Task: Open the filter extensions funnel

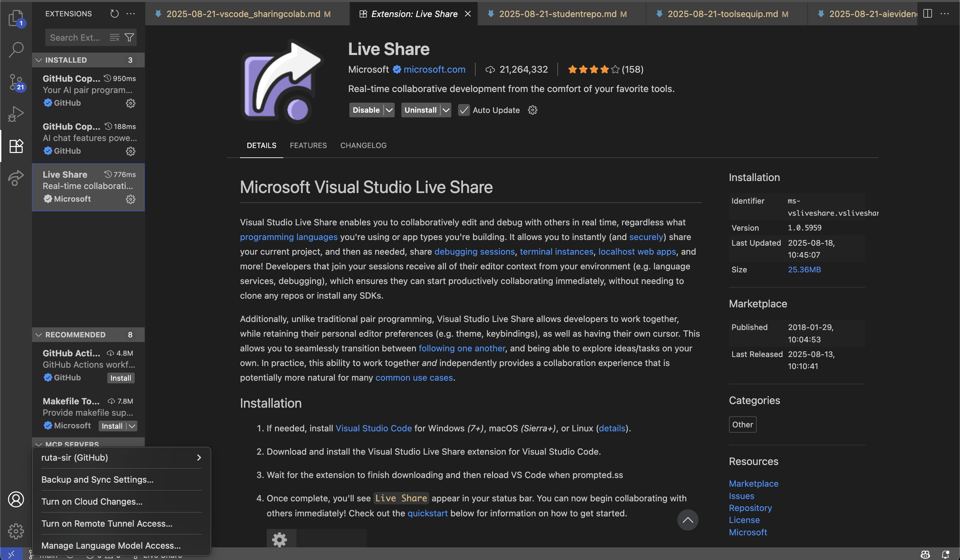Action: (130, 37)
